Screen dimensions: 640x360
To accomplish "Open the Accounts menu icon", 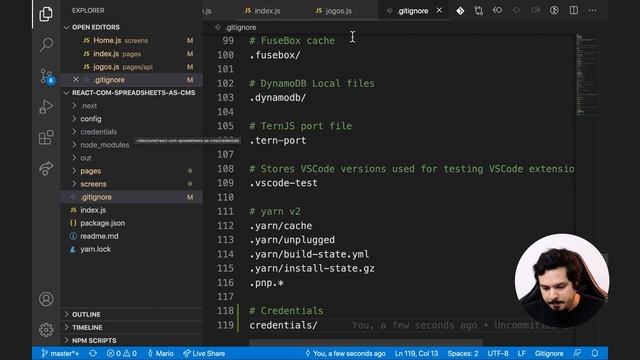I will (x=46, y=299).
